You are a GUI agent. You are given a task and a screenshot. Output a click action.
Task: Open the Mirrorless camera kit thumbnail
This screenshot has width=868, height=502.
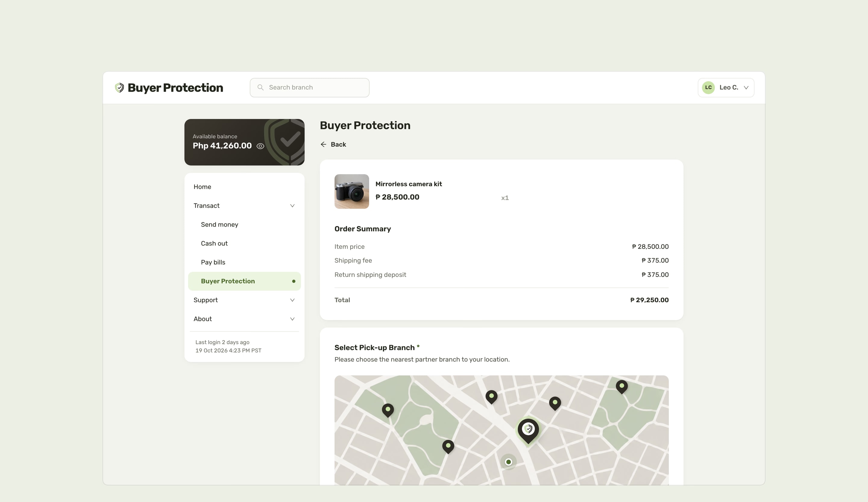click(x=352, y=191)
